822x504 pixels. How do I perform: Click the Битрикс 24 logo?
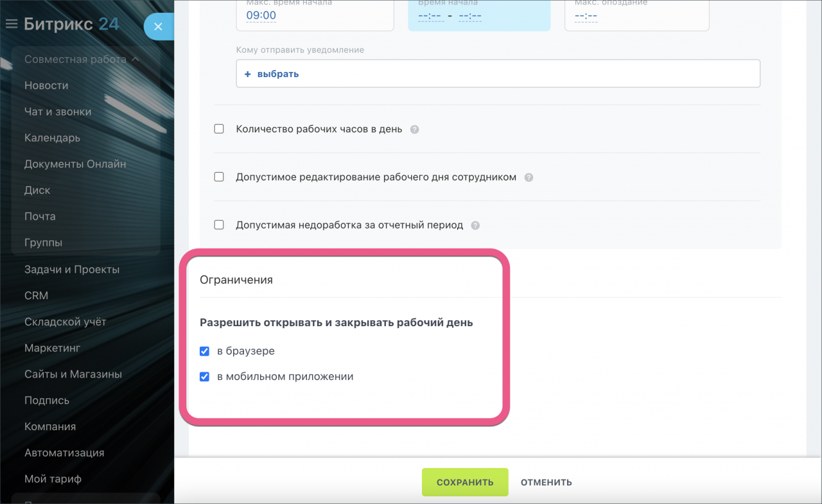(71, 24)
